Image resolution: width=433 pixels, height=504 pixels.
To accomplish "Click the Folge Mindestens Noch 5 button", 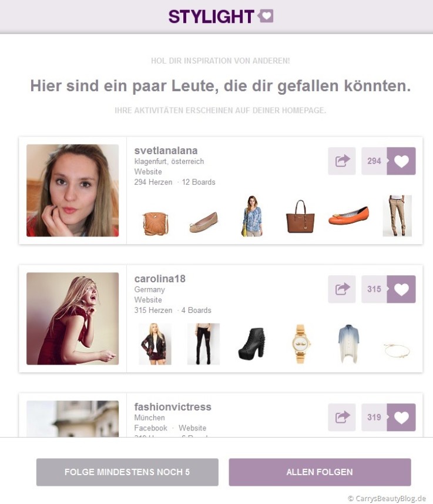I will [x=127, y=472].
